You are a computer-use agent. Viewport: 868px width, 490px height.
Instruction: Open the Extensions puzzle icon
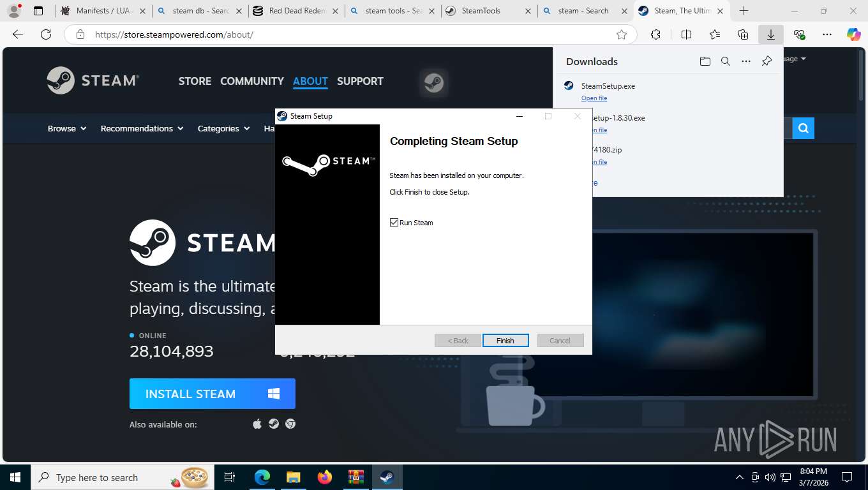click(656, 34)
